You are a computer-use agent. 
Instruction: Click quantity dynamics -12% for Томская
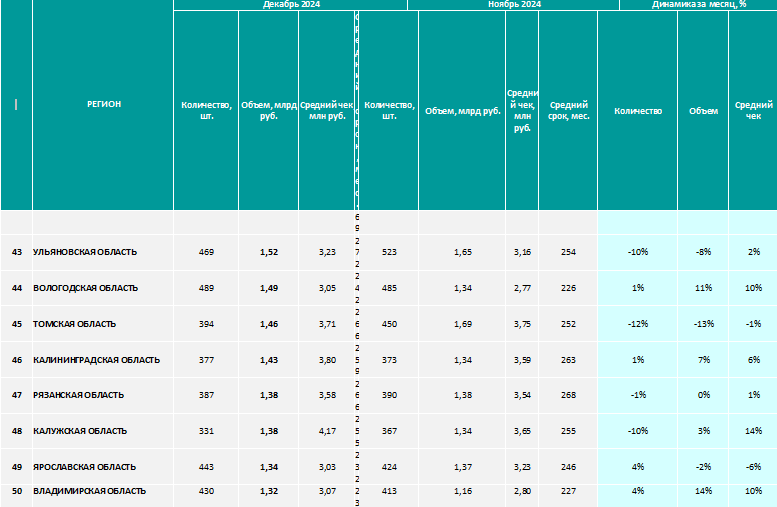pyautogui.click(x=638, y=324)
